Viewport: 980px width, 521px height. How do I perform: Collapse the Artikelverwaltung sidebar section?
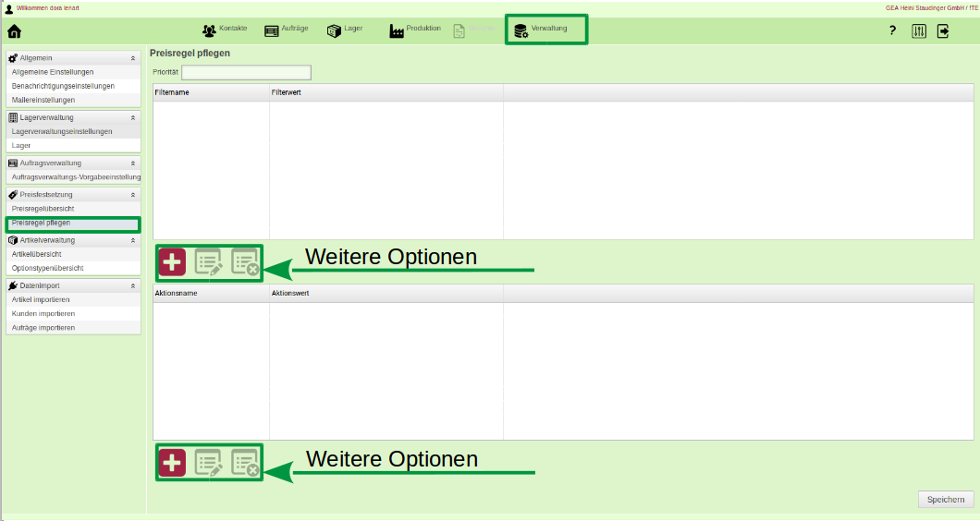tap(133, 240)
